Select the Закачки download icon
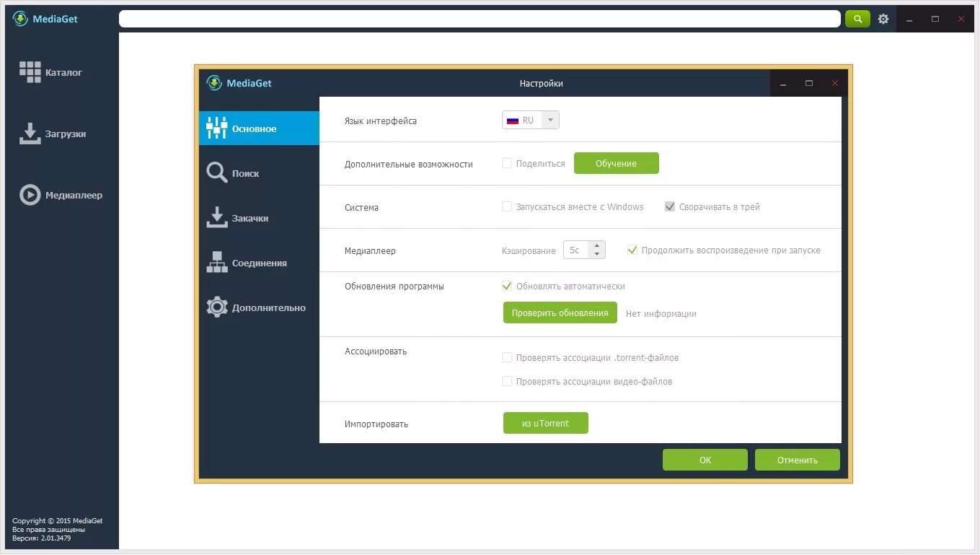This screenshot has height=555, width=980. 216,217
